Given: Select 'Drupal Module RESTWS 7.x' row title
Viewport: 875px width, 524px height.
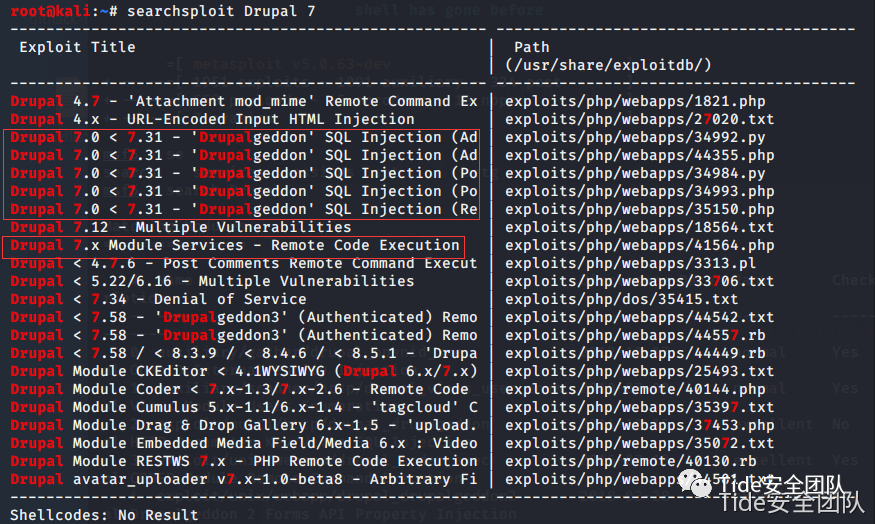Looking at the screenshot, I should 244,461.
